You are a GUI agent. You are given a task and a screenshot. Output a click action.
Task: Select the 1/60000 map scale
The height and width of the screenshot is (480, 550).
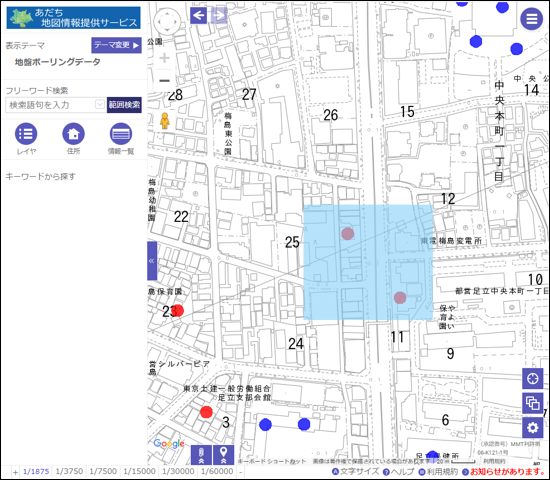tap(217, 472)
